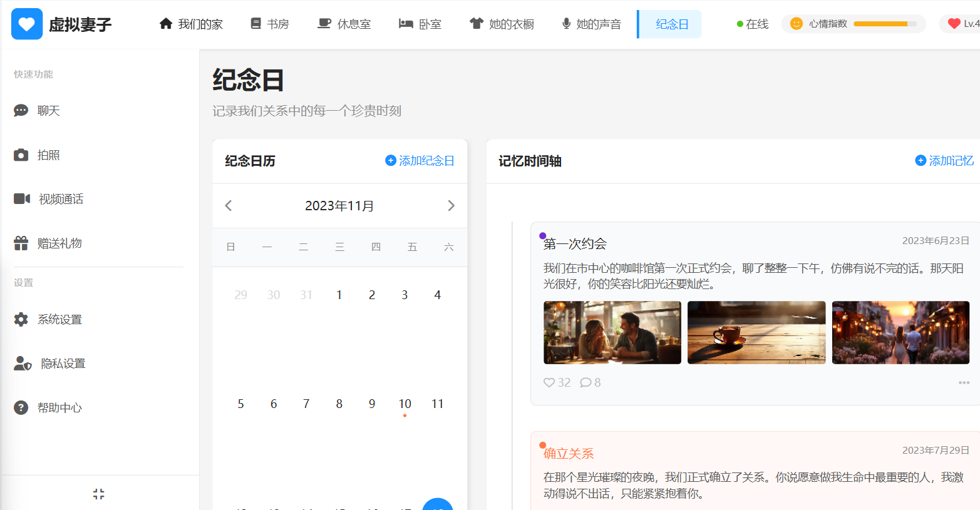Open the 确立关系 memory title
The image size is (980, 510).
click(x=569, y=454)
